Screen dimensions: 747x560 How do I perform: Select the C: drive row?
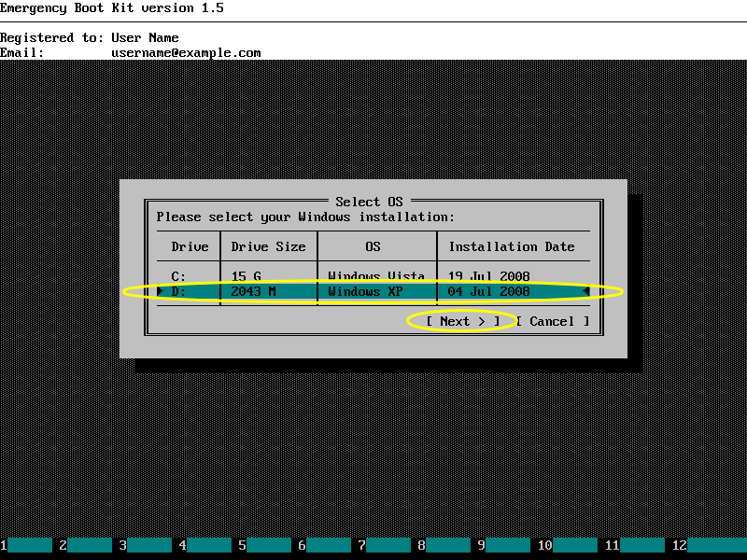[373, 276]
